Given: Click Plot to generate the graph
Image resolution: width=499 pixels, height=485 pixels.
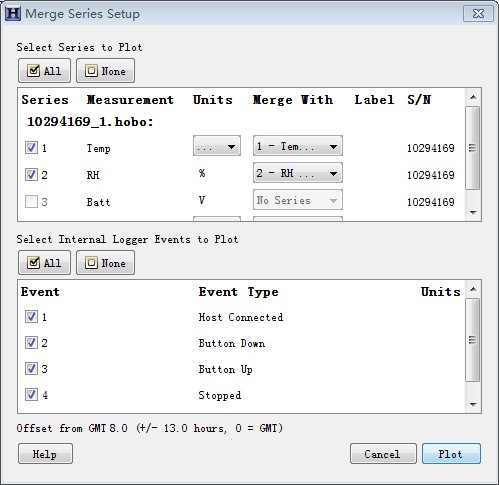Looking at the screenshot, I should coord(451,454).
